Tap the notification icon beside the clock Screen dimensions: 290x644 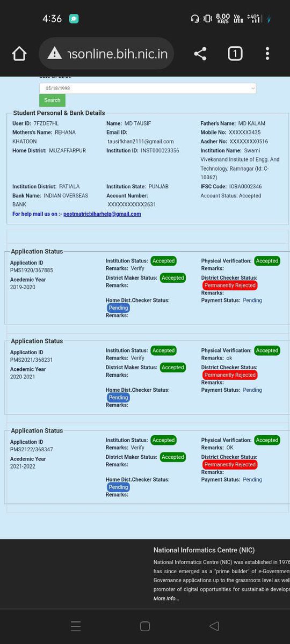(74, 19)
